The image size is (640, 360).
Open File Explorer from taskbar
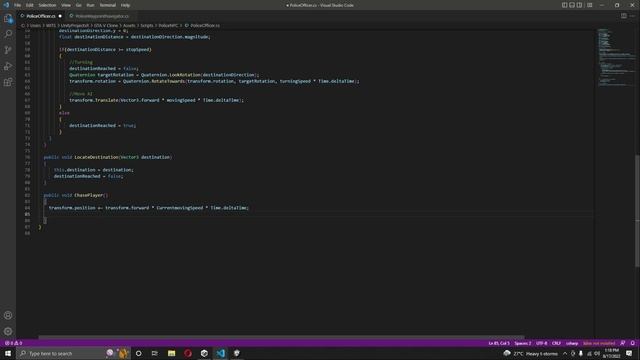[171, 353]
